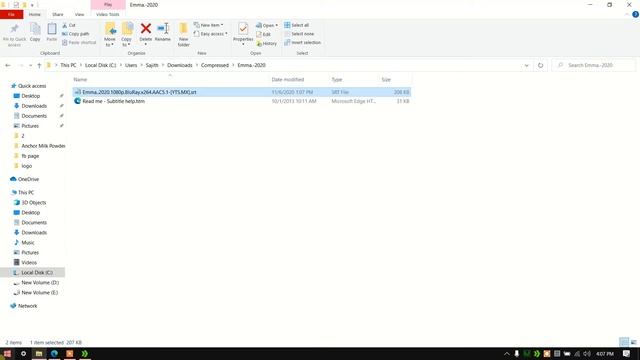Open New Volume (E:) drive
This screenshot has height=360, width=640.
tap(40, 293)
